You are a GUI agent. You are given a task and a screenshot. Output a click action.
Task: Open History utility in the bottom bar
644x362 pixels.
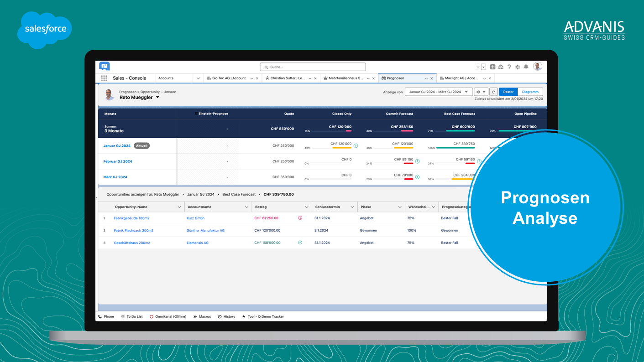(226, 316)
